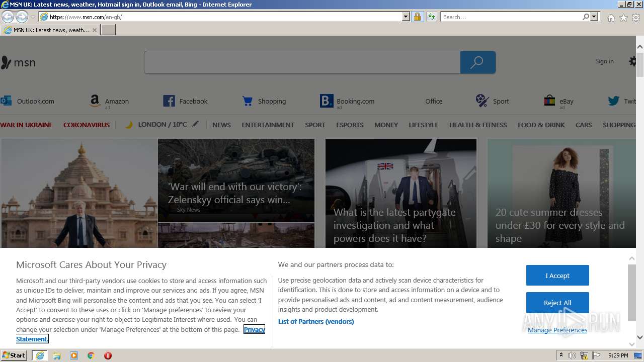Open the NEWS navigation item

coord(221,125)
